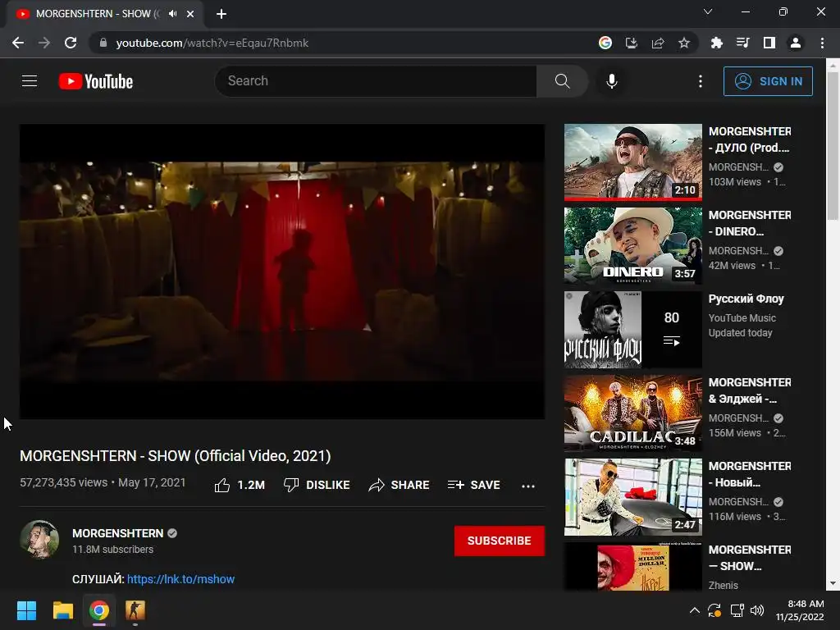Open a new browser tab

tap(221, 14)
